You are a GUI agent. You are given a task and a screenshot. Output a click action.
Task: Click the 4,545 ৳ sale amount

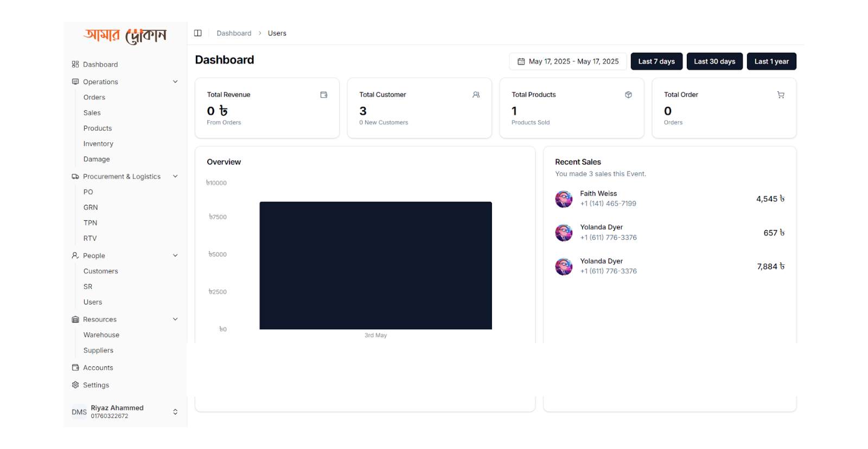point(770,199)
